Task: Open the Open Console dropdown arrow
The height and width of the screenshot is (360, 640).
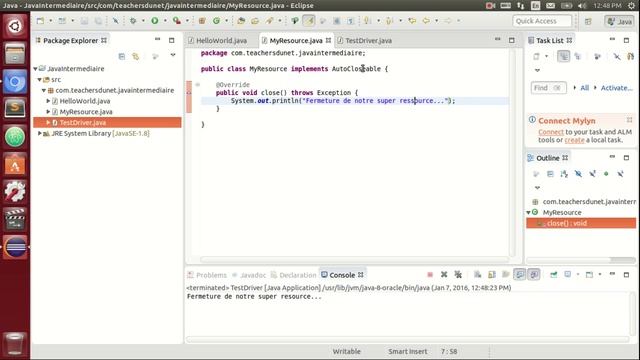Action: click(600, 275)
